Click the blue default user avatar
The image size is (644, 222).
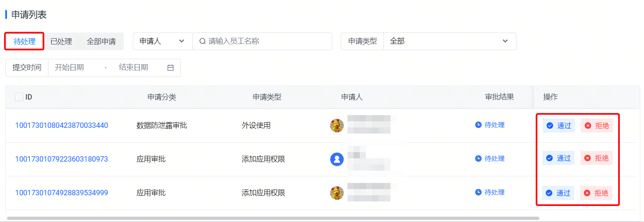pos(337,159)
